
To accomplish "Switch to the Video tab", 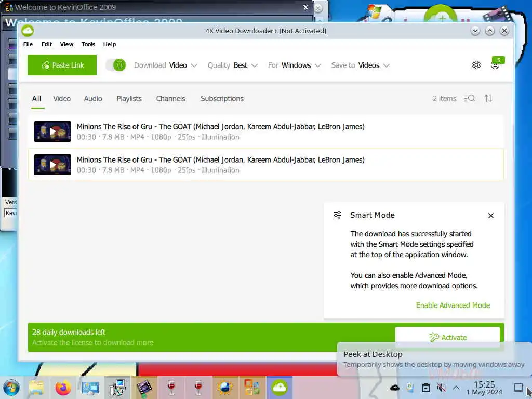I will click(62, 98).
